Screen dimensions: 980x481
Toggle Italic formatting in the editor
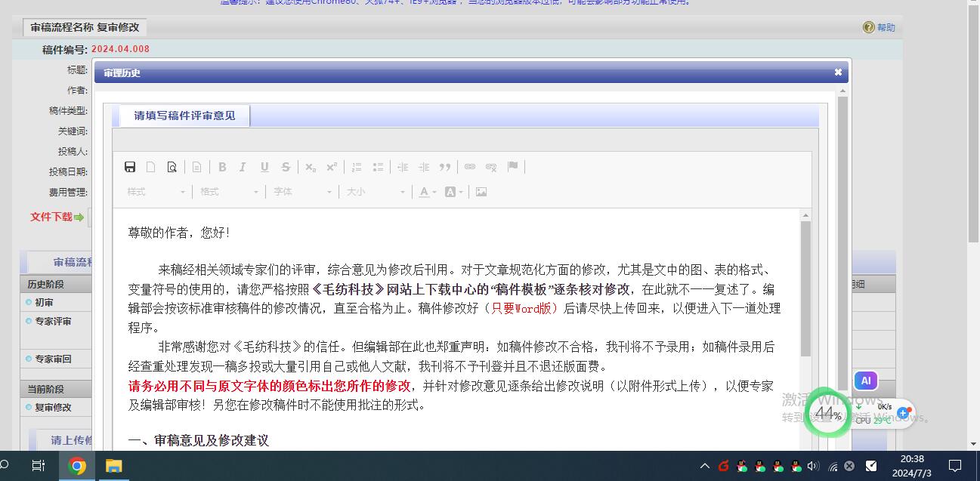click(x=243, y=167)
